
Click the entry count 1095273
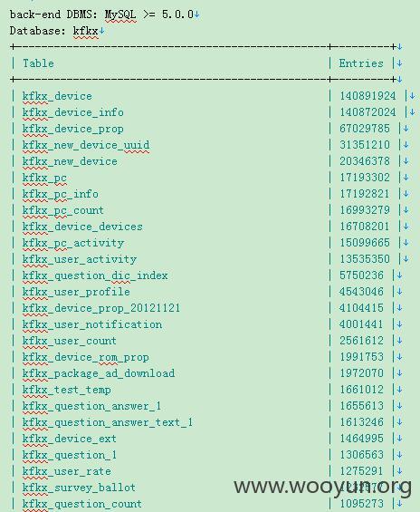click(361, 504)
